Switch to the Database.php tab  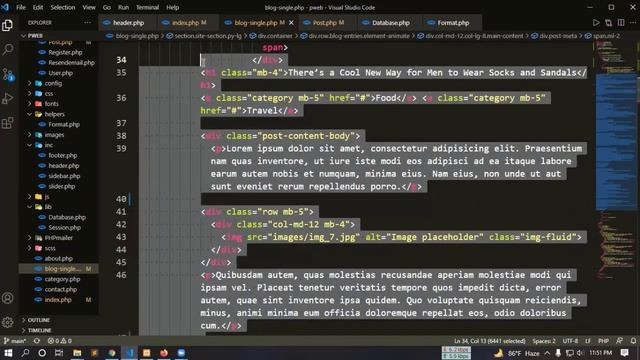[x=390, y=23]
